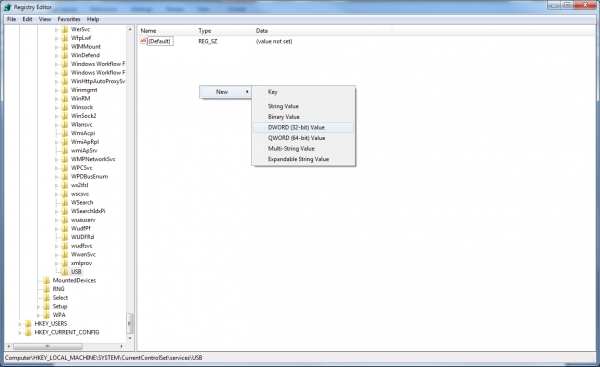Click the WMPNetworkSvc folder icon
600x367 pixels.
[x=65, y=159]
